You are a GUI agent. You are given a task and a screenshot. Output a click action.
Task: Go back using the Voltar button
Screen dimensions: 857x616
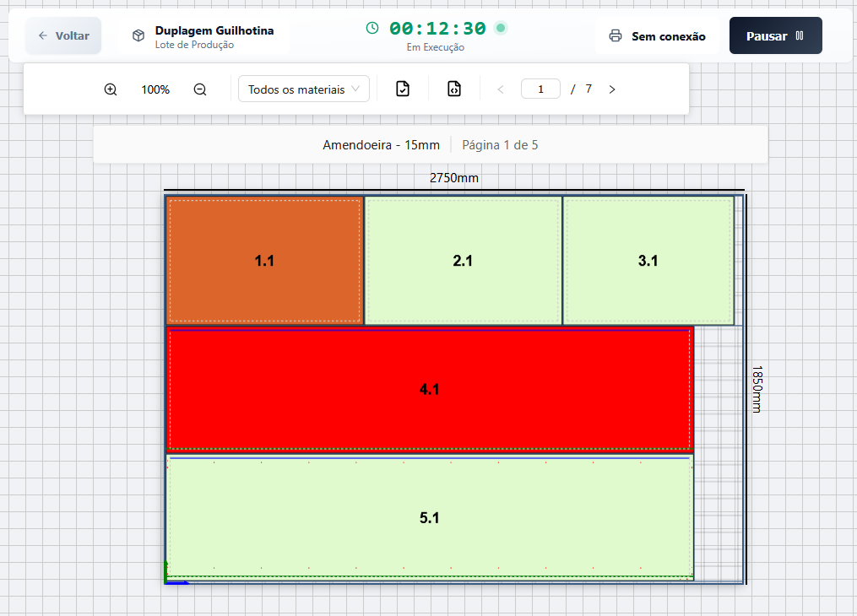tap(63, 36)
